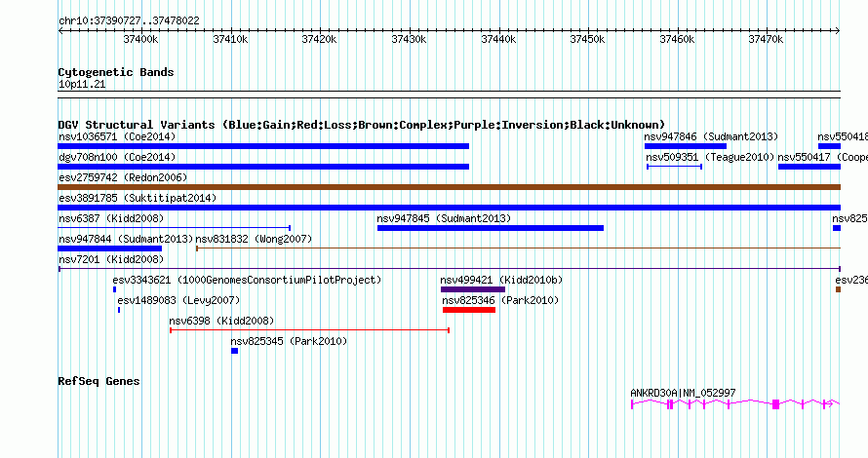Open the ANKRD30A|NM_052997 gene label
This screenshot has width=868, height=458.
683,393
